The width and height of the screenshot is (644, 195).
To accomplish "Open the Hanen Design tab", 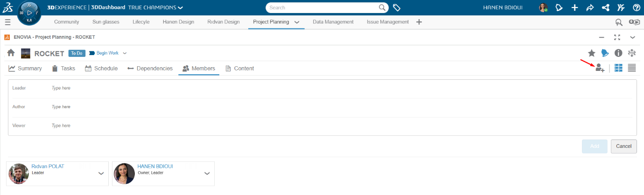I will coord(178,22).
